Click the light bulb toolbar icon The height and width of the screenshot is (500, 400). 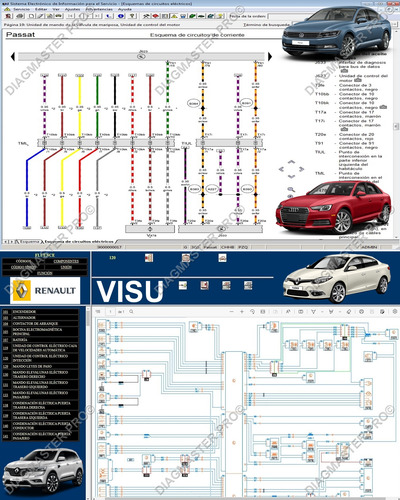pyautogui.click(x=220, y=16)
